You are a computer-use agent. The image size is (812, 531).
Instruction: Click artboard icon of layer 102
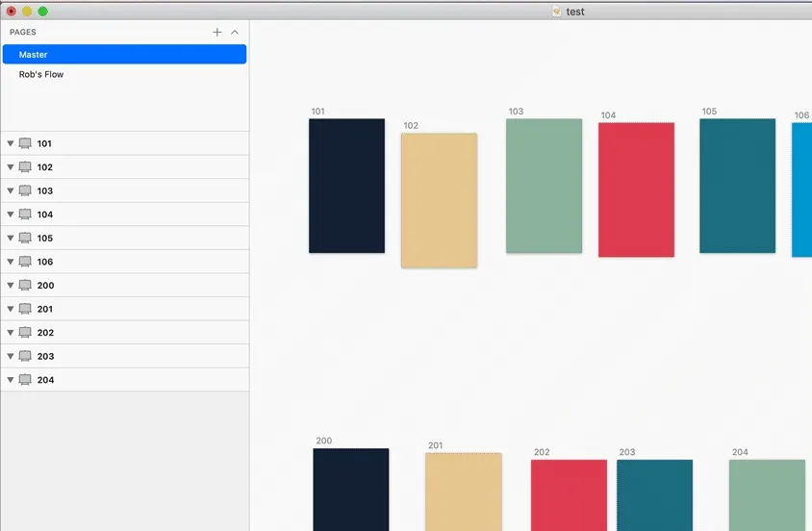click(25, 167)
